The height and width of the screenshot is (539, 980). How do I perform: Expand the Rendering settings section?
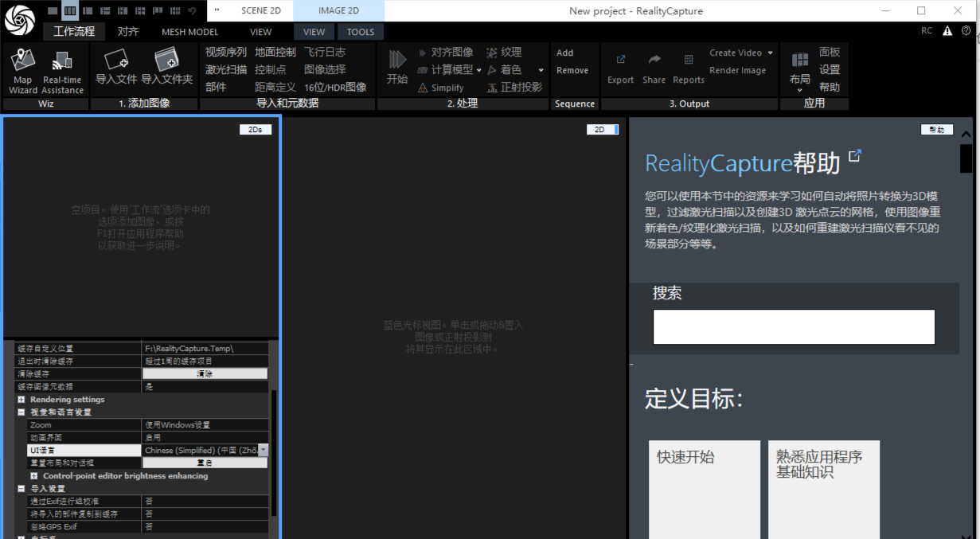(x=21, y=400)
